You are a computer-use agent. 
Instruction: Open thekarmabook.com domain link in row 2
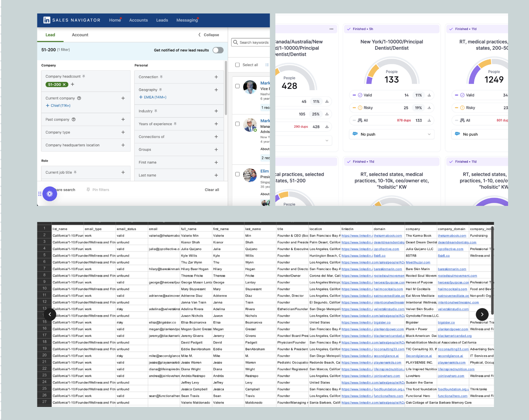(x=388, y=236)
